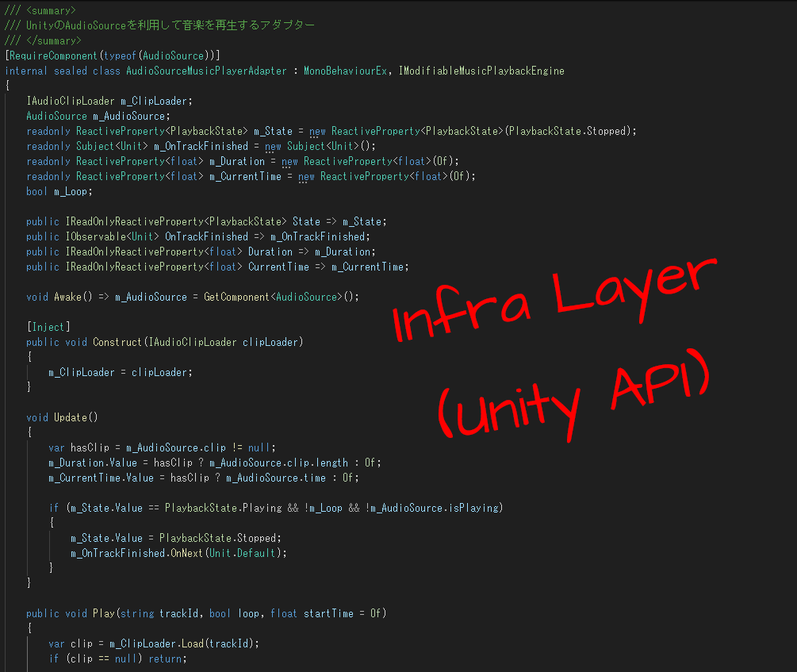Click "m_AudioSource.clip.length" in the m_Duration assignment

(278, 463)
